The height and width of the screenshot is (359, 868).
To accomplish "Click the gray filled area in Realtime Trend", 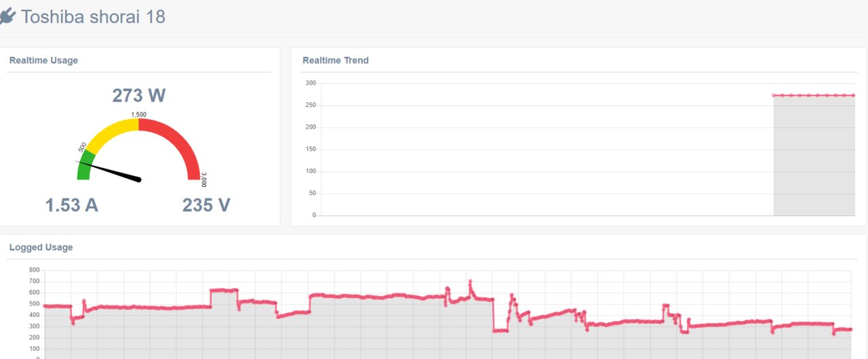I will coord(814,156).
